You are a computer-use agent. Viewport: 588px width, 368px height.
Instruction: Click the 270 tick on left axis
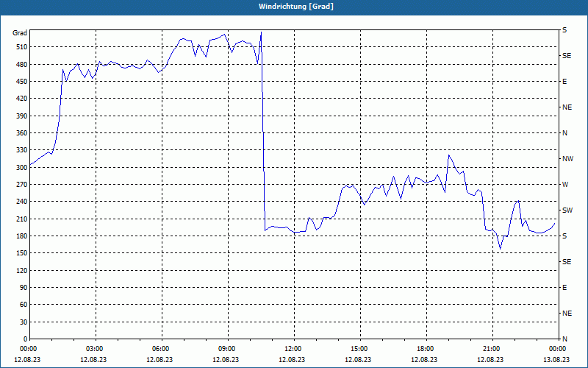(x=21, y=185)
